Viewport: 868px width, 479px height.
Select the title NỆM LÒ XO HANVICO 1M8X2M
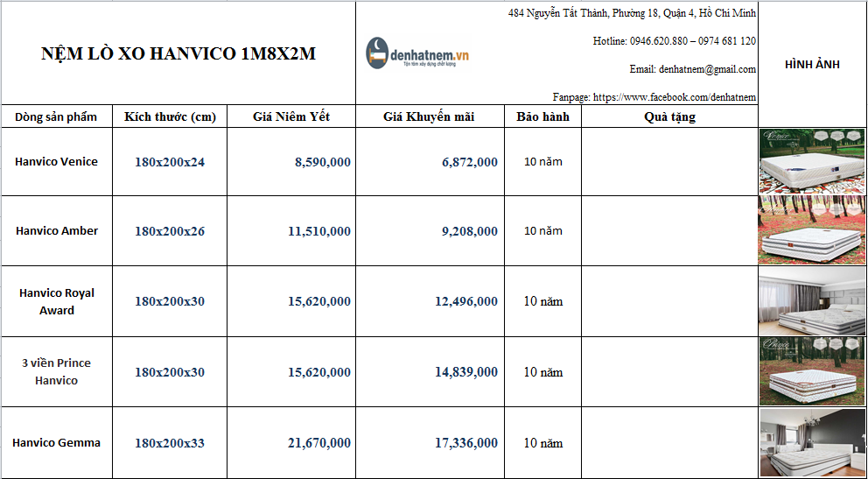point(178,53)
